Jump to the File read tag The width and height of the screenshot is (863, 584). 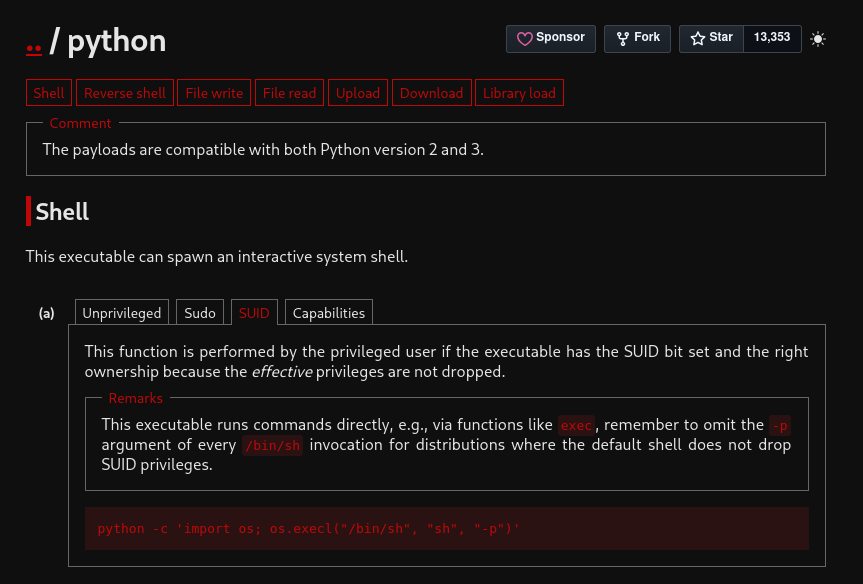pyautogui.click(x=290, y=92)
